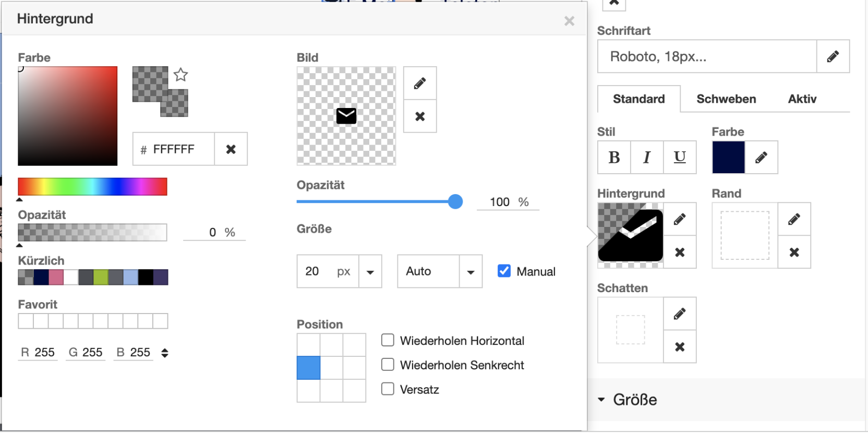Switch to the Schweben tab
The height and width of the screenshot is (433, 868).
[x=726, y=99]
